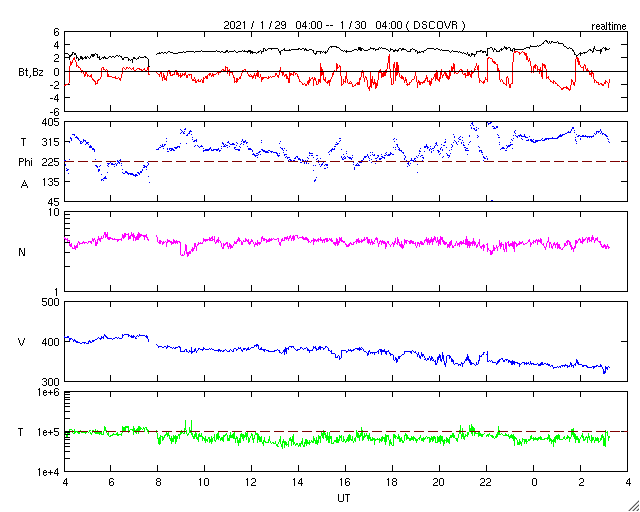The image size is (640, 512).
Task: Click the 225 value on Phi axis
Action: point(52,162)
